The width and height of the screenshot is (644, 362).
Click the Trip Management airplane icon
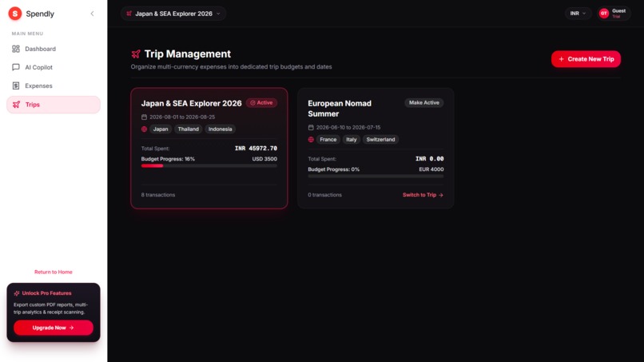click(x=136, y=54)
